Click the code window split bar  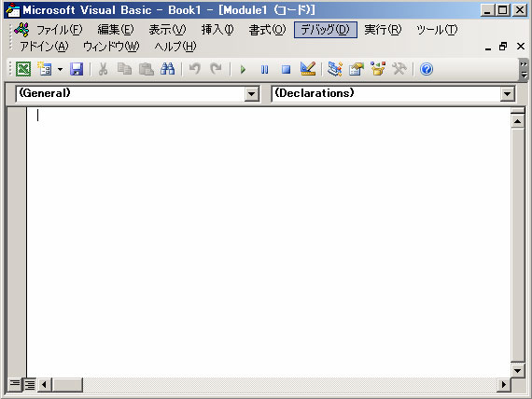click(x=518, y=111)
